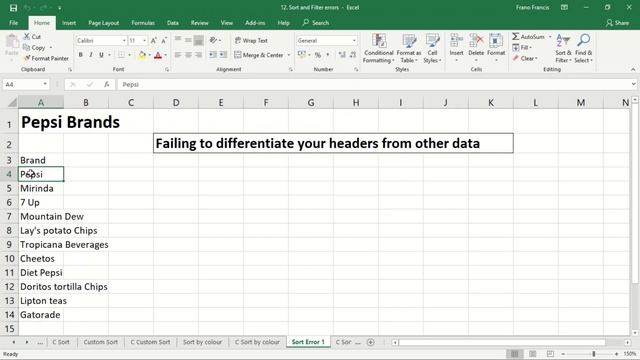This screenshot has width=640, height=360.
Task: Click AutoSum sigma icon
Action: [516, 37]
